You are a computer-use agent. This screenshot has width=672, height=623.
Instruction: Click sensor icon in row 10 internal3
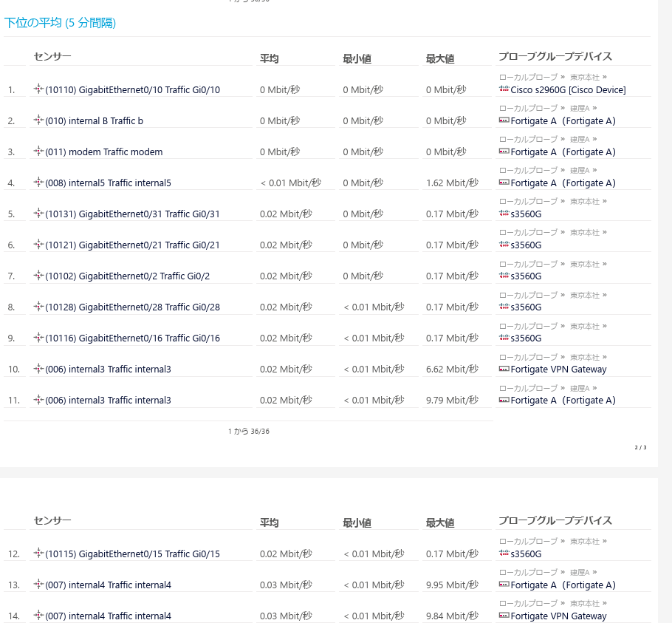[38, 368]
